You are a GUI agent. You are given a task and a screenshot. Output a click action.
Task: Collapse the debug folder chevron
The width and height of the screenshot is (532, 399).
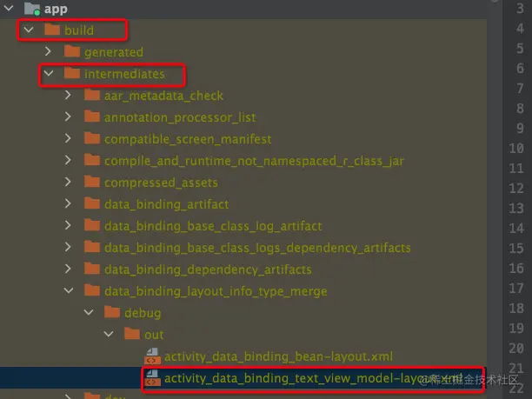pyautogui.click(x=89, y=312)
